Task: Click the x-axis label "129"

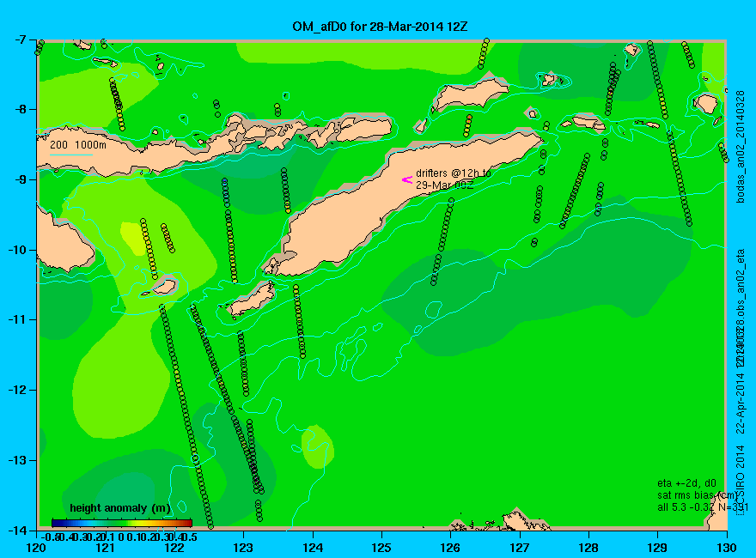Action: click(x=658, y=549)
